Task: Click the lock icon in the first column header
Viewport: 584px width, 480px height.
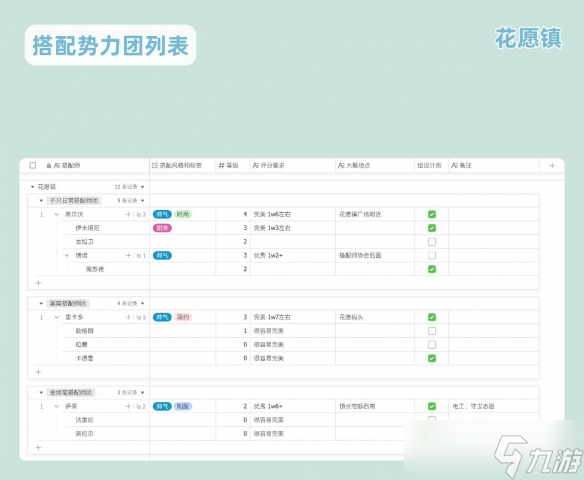Action: [x=49, y=166]
